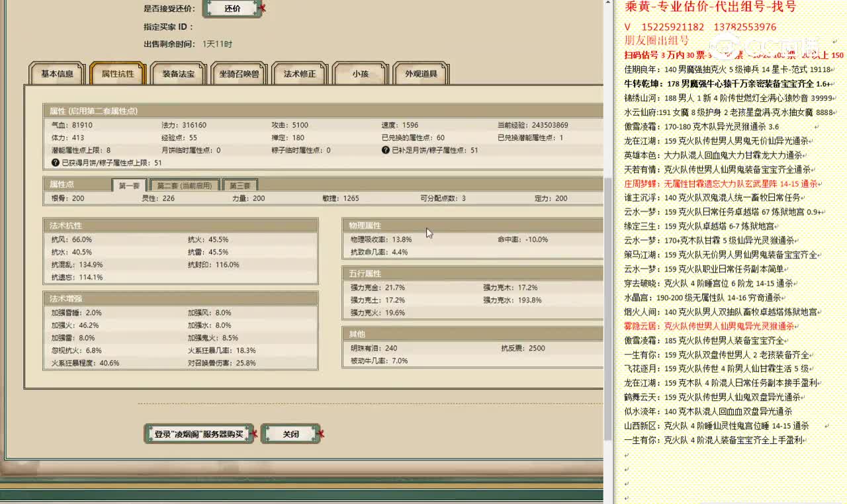Switch to the 属性抗性 tab
Image resolution: width=847 pixels, height=504 pixels.
pyautogui.click(x=117, y=74)
